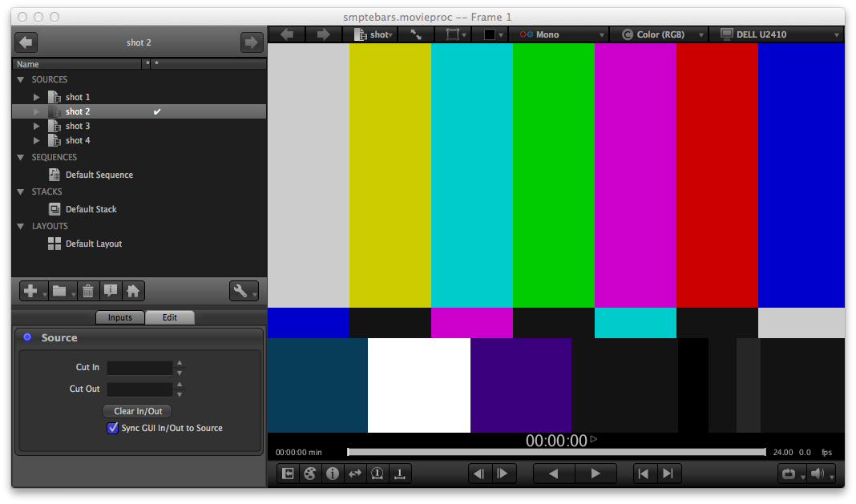The height and width of the screenshot is (504, 856).
Task: Click the Cut In input field
Action: point(139,368)
